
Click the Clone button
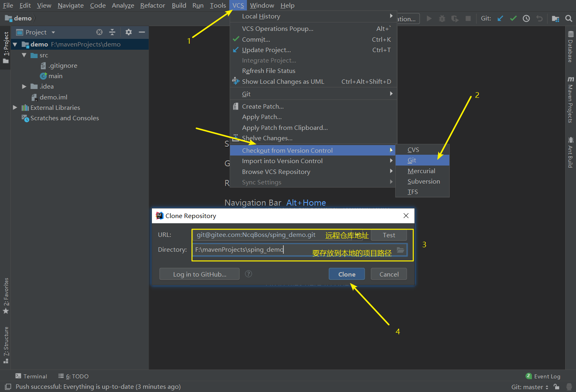pyautogui.click(x=347, y=274)
